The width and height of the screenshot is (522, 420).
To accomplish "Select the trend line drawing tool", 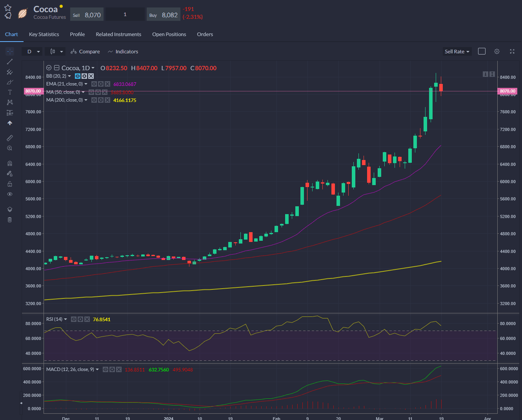I will 10,62.
